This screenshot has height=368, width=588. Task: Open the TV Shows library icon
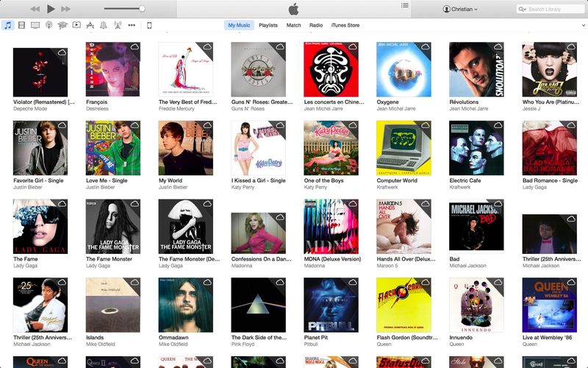35,25
